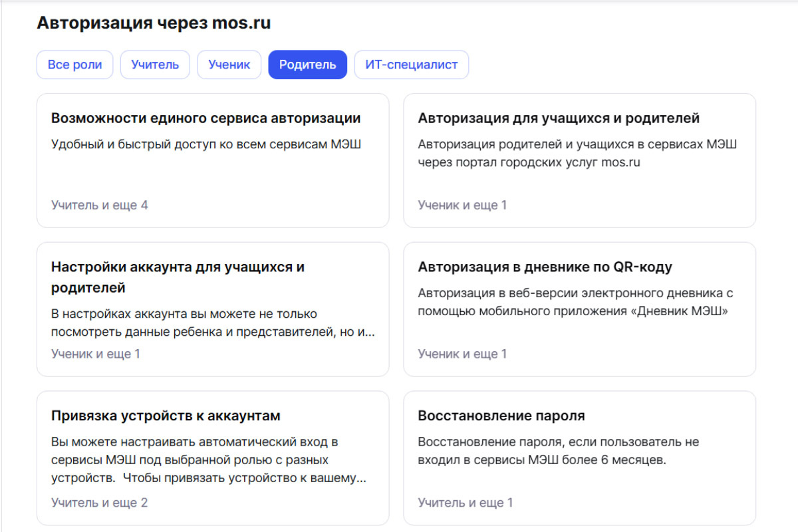This screenshot has height=532, width=798.
Task: Open "Возможности единого сервиса авторизации" article
Action: coord(205,118)
